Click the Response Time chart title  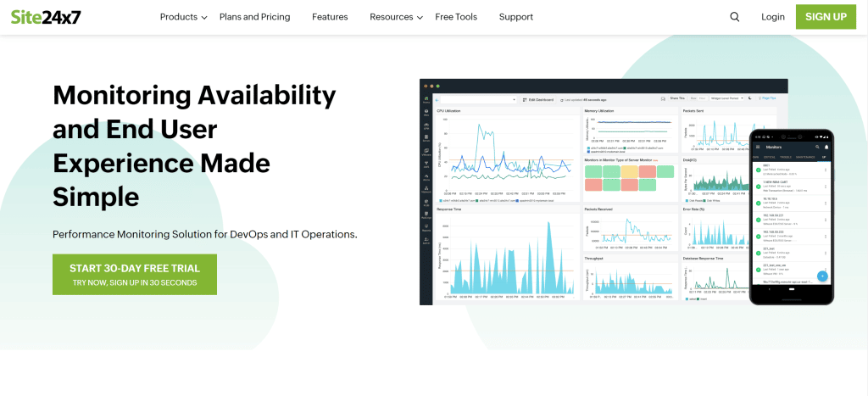coord(448,209)
